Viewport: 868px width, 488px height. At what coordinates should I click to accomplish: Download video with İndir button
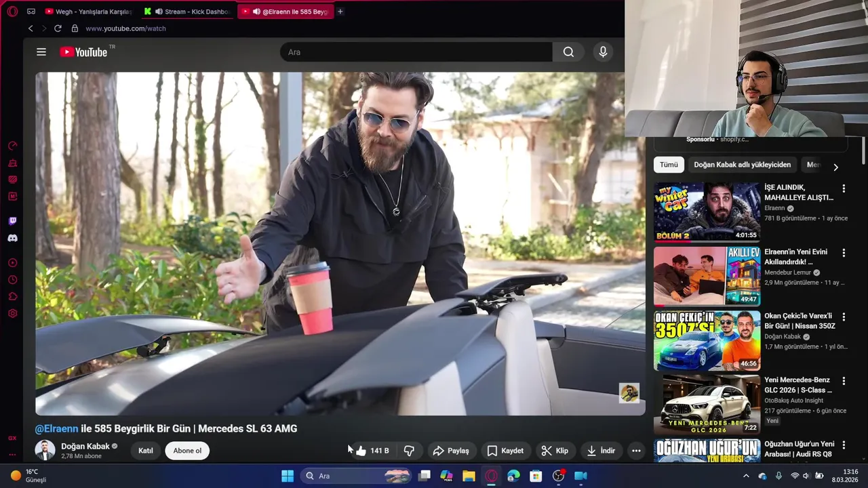pos(601,451)
